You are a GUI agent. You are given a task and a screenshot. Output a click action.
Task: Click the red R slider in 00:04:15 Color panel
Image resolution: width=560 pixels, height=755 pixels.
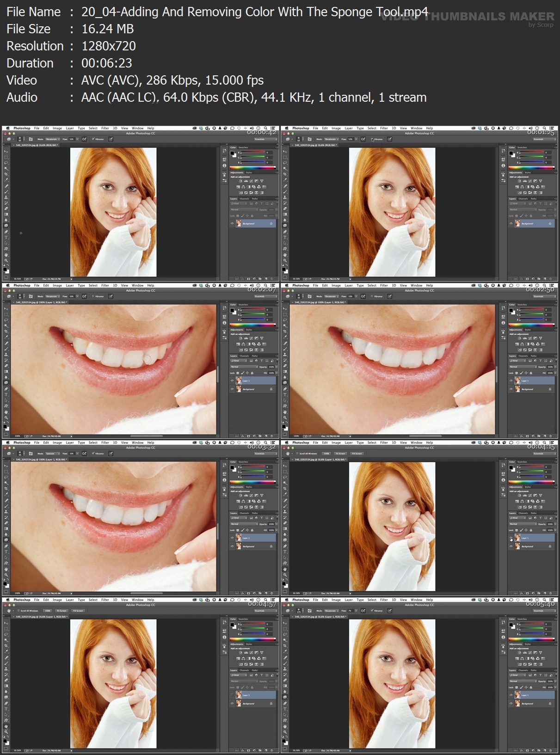pyautogui.click(x=531, y=466)
